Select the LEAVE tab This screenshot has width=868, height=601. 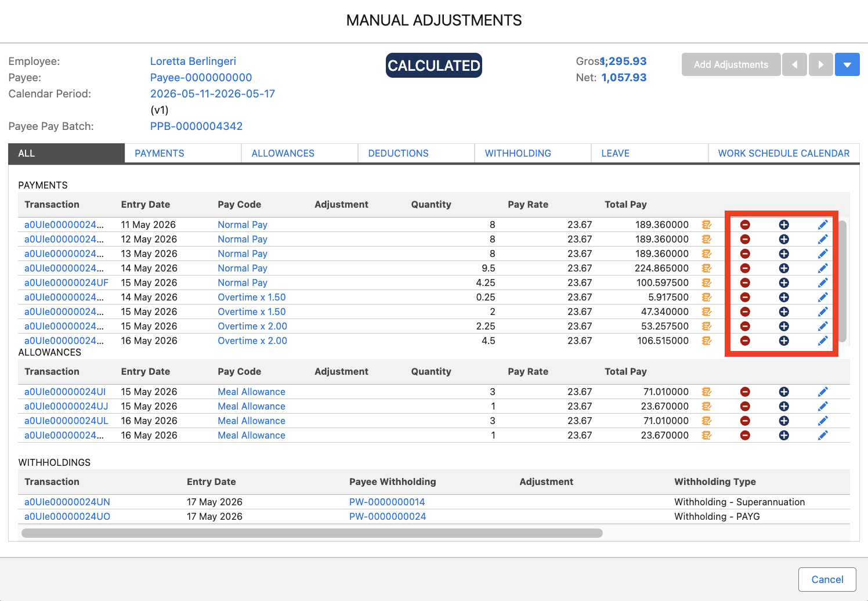point(649,153)
